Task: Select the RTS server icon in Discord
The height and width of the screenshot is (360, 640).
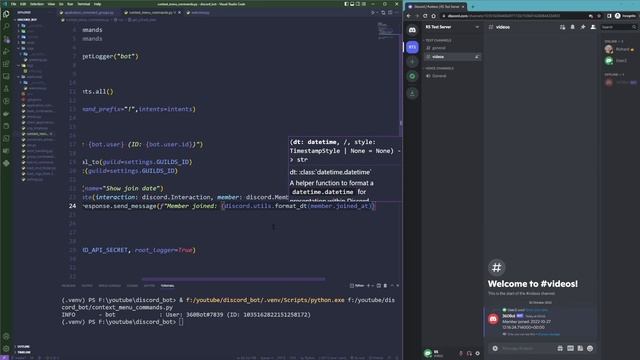Action: pyautogui.click(x=412, y=47)
